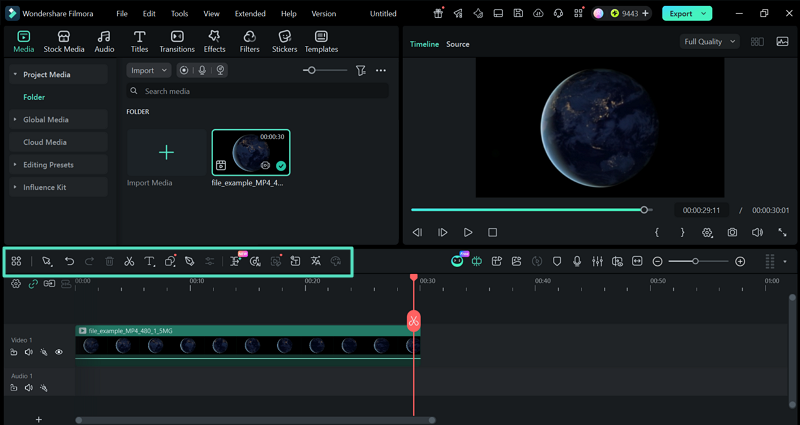Select the text tool in timeline toolbar
Image resolution: width=800 pixels, height=425 pixels.
[149, 261]
